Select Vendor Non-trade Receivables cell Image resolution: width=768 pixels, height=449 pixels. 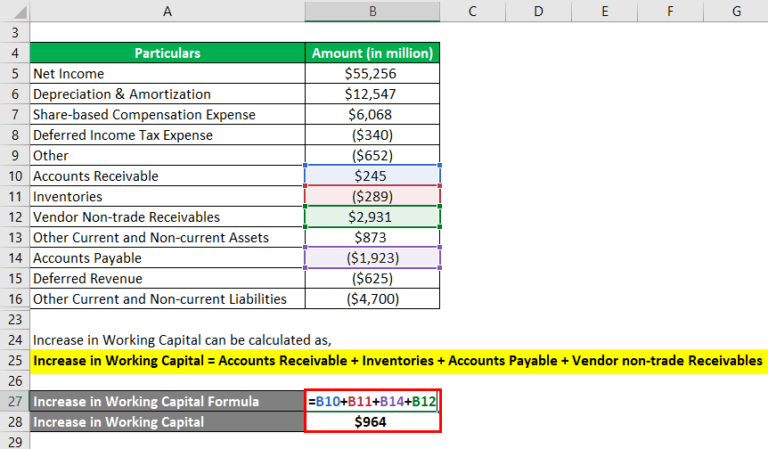tap(167, 217)
